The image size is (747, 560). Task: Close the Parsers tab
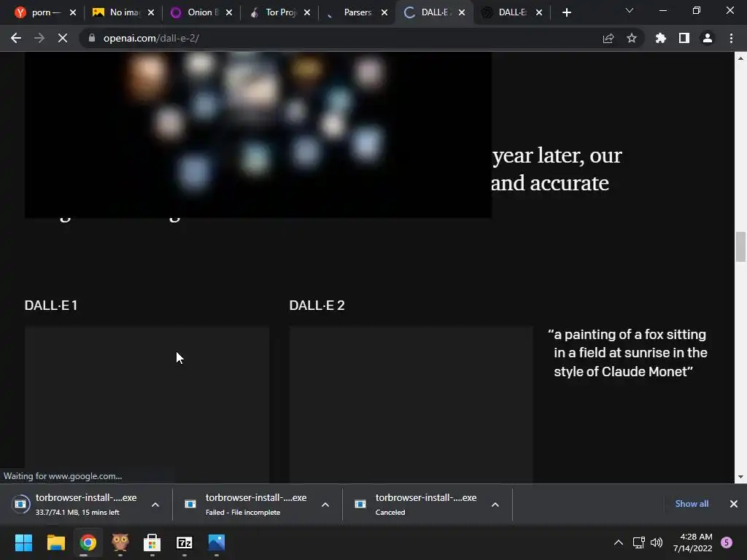tap(384, 12)
